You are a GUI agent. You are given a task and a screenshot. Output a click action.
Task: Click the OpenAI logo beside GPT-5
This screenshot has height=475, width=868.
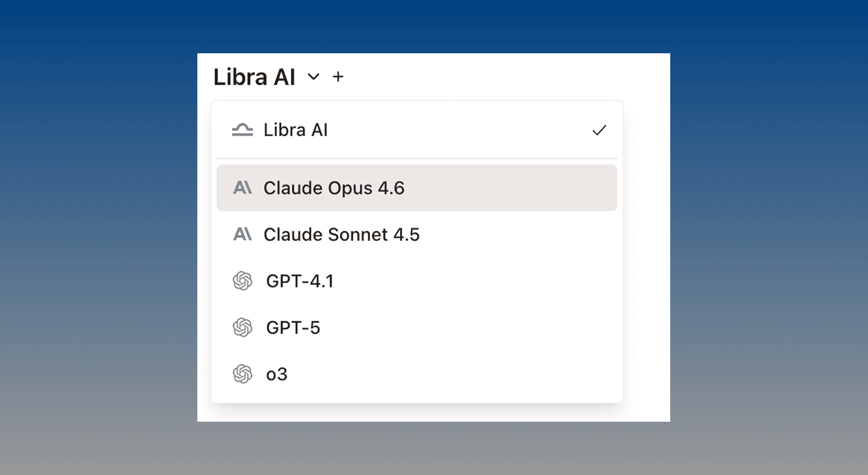242,328
